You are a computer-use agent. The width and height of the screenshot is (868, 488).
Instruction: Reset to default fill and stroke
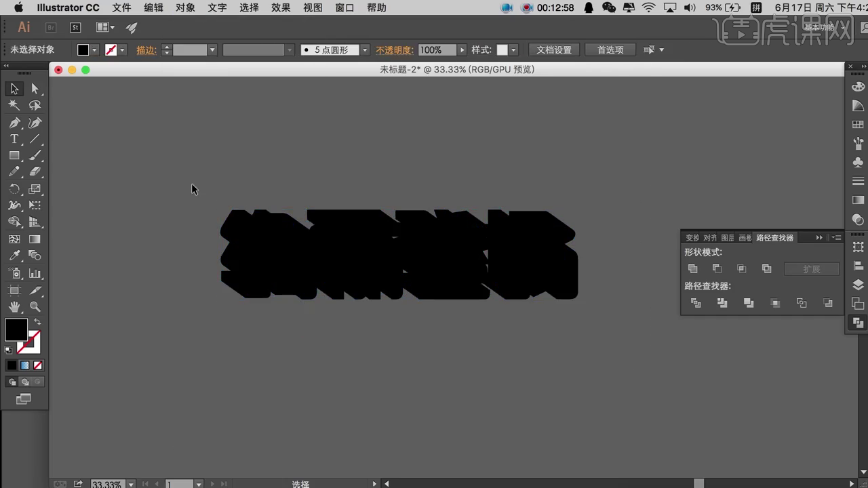click(x=8, y=350)
